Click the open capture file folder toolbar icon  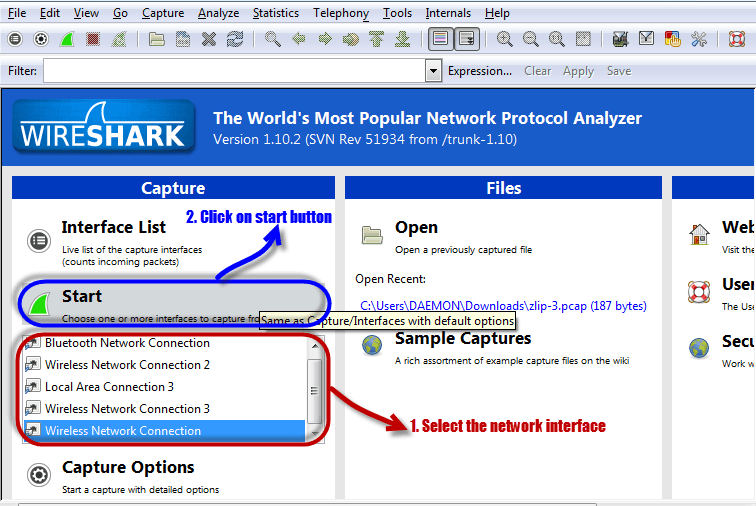(x=157, y=39)
